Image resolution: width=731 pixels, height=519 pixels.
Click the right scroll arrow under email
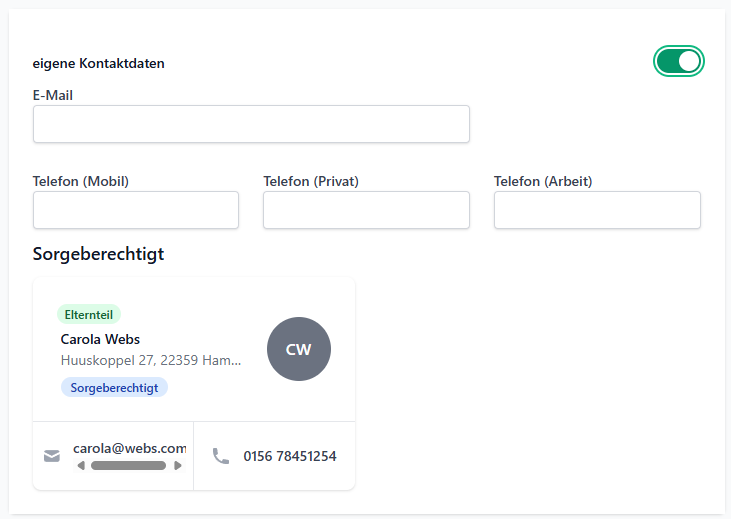tap(178, 466)
